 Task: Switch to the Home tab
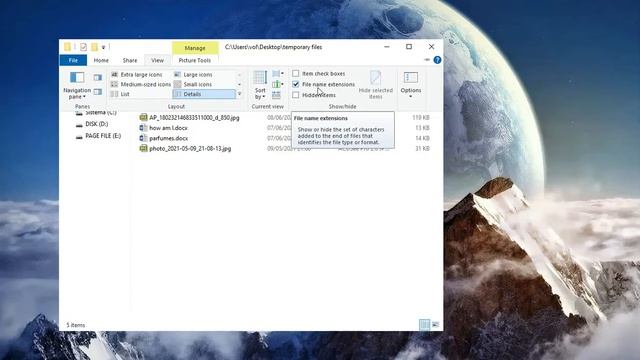tap(101, 60)
